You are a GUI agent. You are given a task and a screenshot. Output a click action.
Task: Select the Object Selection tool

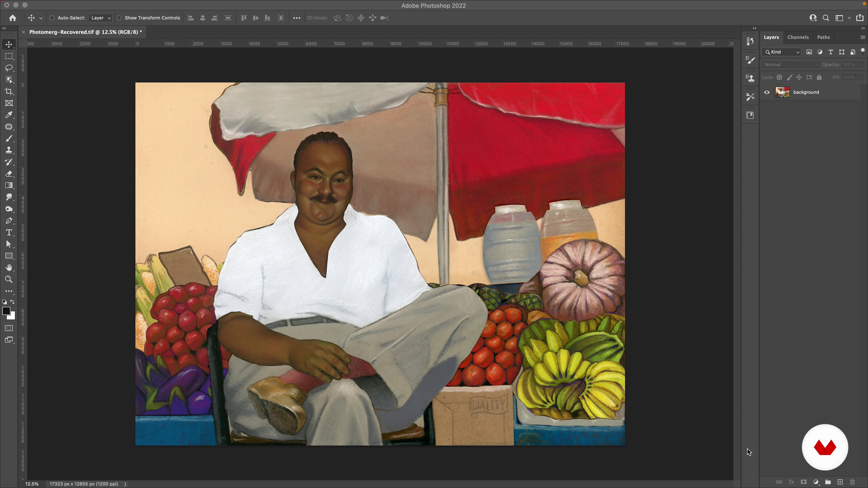click(9, 80)
